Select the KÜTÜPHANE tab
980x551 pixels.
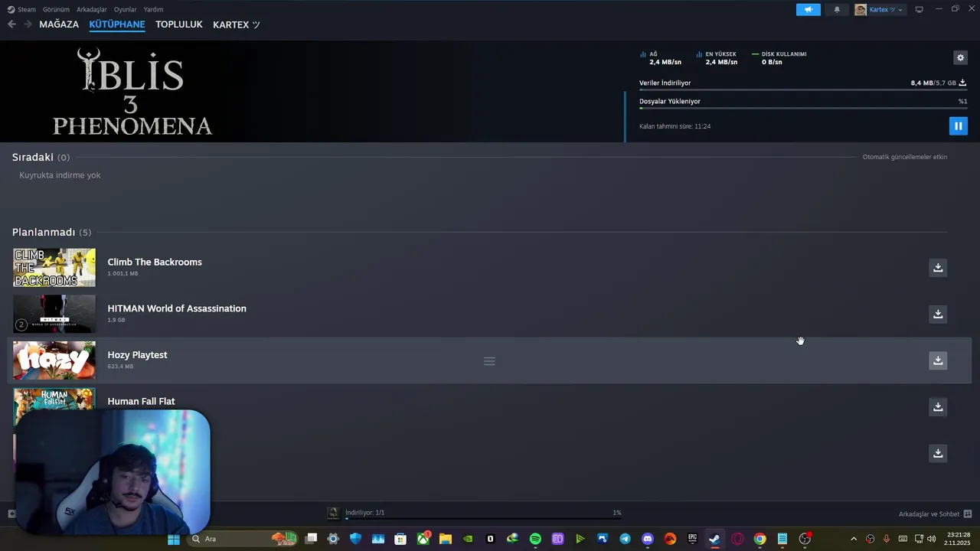pos(117,24)
